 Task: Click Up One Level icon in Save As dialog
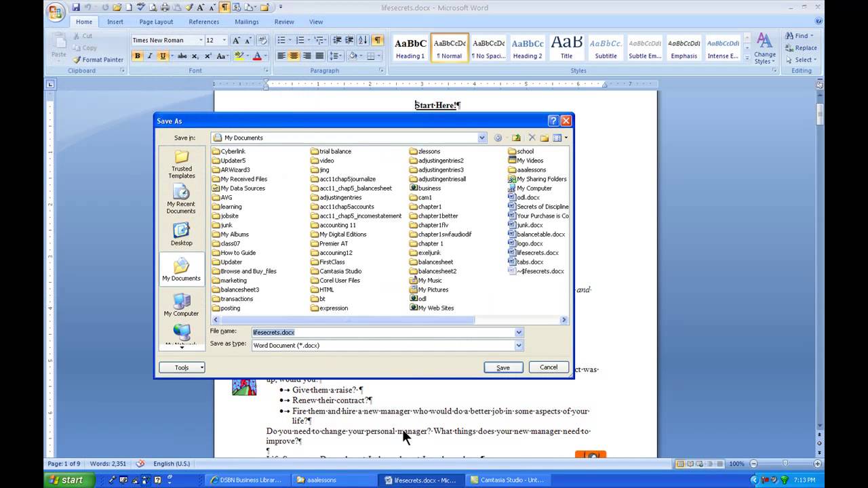516,138
